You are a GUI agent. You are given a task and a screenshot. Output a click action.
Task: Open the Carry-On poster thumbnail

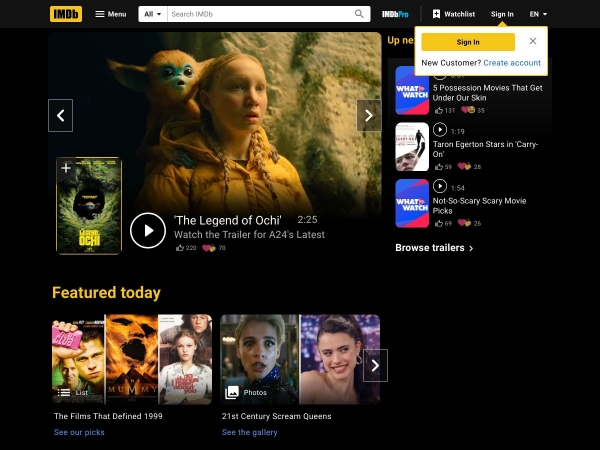tap(412, 147)
